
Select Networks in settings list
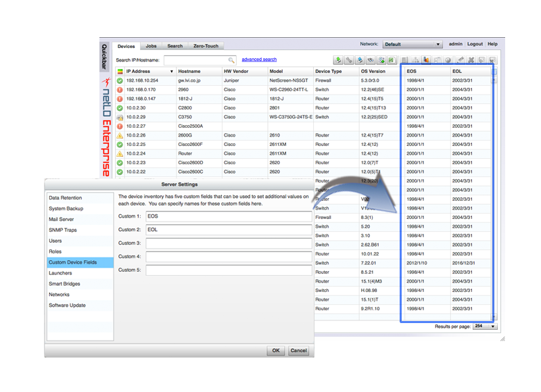pos(80,295)
